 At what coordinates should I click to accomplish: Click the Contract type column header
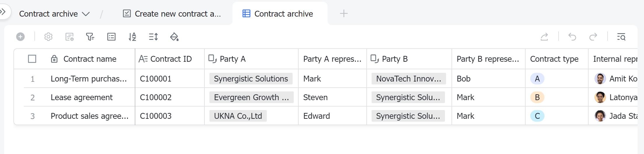[x=554, y=59]
